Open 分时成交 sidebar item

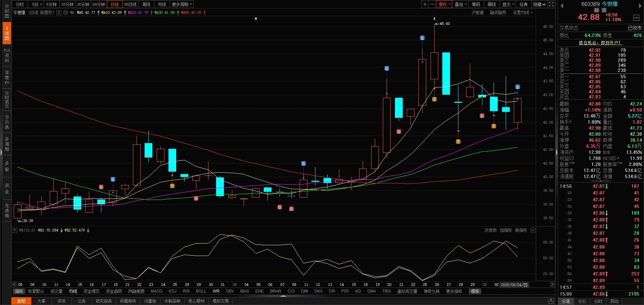7,100
